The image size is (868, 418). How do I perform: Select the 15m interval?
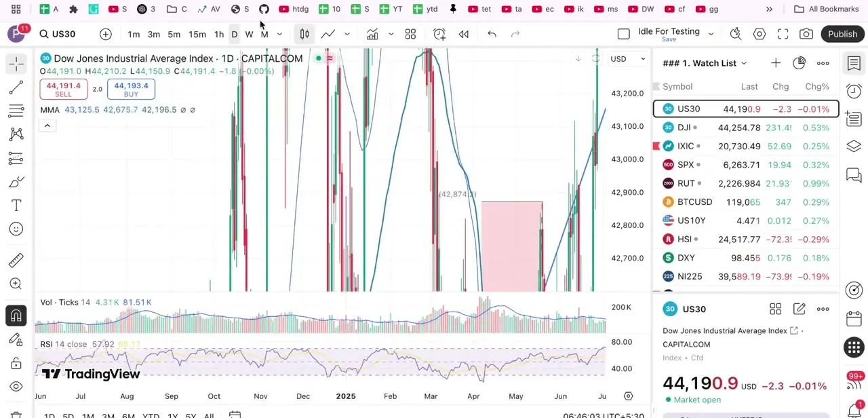click(197, 35)
